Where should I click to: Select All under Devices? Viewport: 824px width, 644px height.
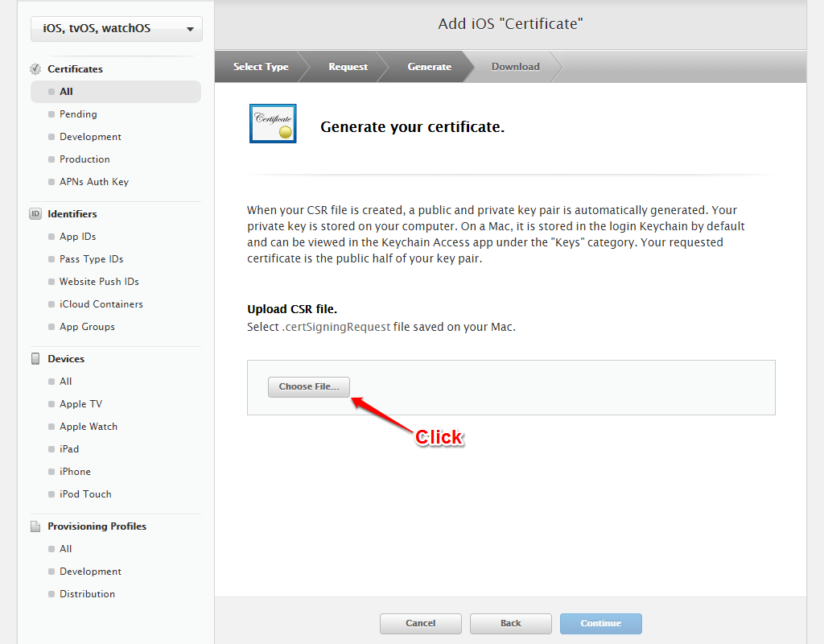[66, 382]
